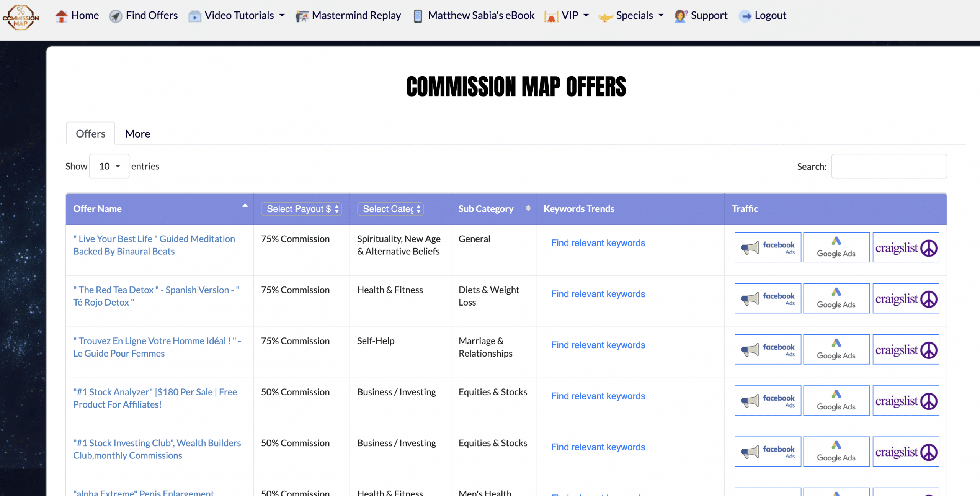Find relevant keywords for #1 Stock Analyzer

point(598,396)
